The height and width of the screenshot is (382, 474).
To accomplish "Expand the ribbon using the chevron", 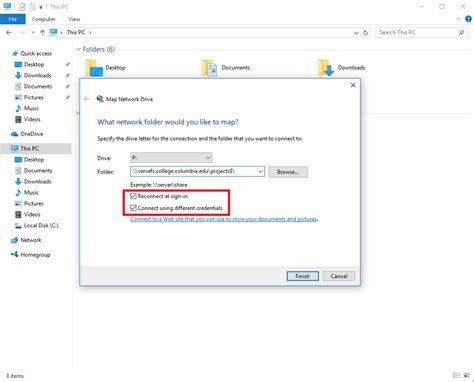I will [x=458, y=19].
